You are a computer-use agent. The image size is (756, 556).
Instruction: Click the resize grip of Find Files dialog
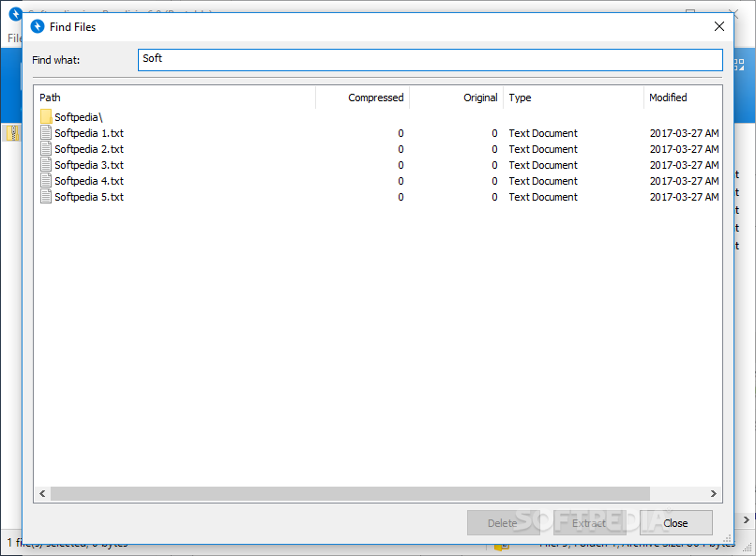coord(728,538)
